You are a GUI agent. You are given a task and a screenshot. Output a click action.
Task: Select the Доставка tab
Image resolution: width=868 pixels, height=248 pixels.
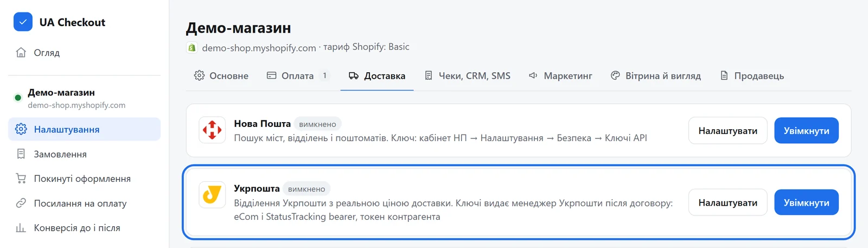click(377, 76)
